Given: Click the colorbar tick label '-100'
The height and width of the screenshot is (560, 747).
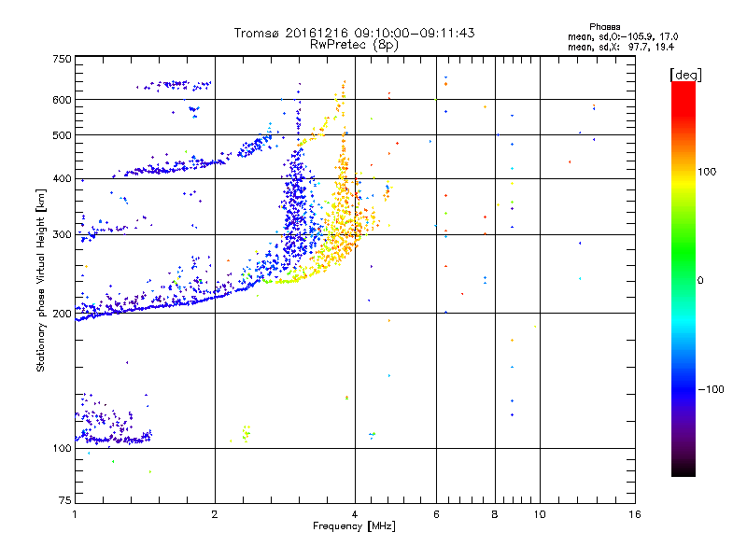Looking at the screenshot, I should click(x=711, y=389).
